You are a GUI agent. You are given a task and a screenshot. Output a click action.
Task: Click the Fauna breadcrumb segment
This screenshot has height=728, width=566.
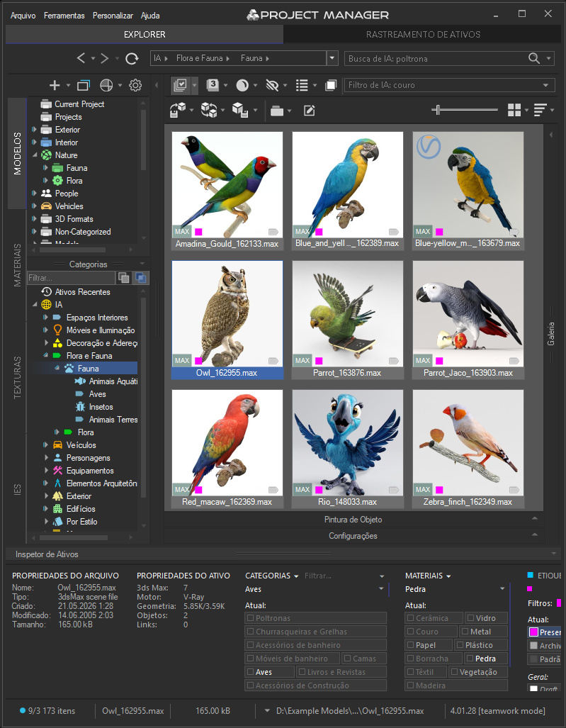tap(251, 58)
